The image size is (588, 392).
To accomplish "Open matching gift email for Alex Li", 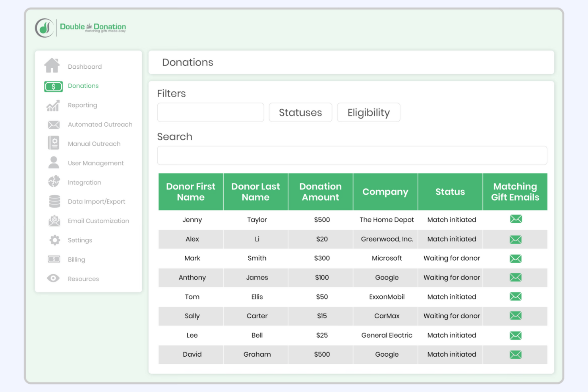I will [x=516, y=239].
